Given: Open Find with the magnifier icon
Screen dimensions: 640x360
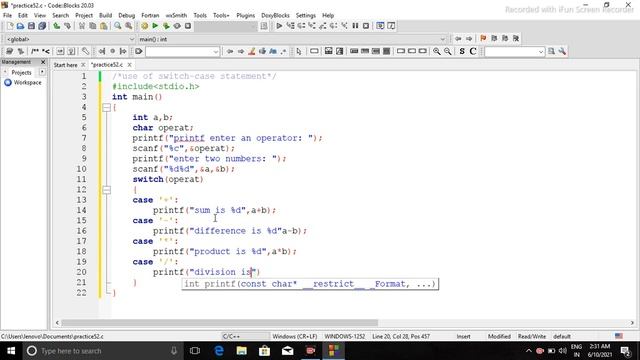Looking at the screenshot, I should point(118,26).
